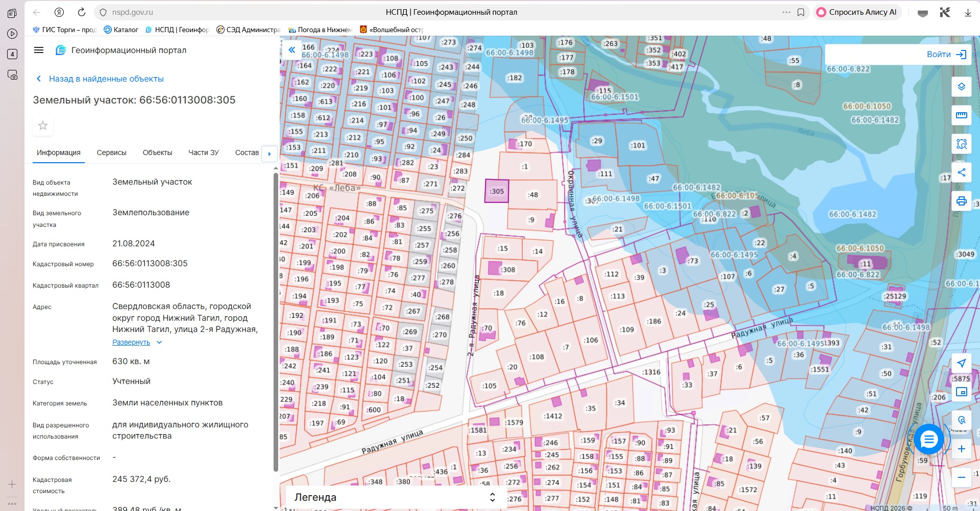This screenshot has width=980, height=511.
Task: Go back to found objects list
Action: point(100,79)
